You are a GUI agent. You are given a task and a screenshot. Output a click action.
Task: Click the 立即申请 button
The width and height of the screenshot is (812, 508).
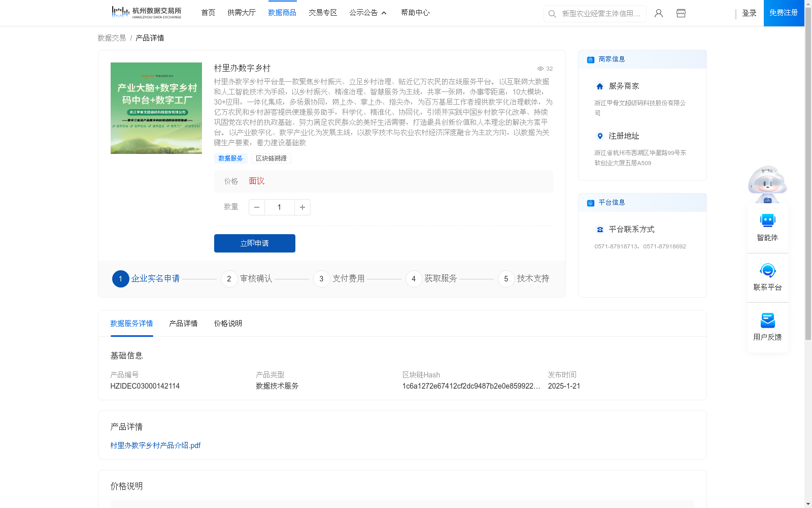tap(255, 243)
